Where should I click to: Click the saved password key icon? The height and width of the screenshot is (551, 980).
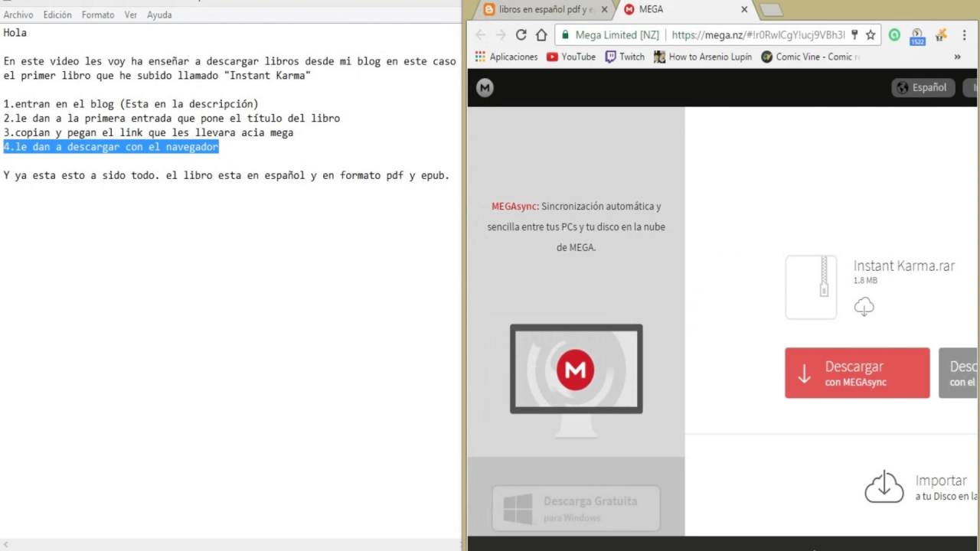pyautogui.click(x=855, y=35)
